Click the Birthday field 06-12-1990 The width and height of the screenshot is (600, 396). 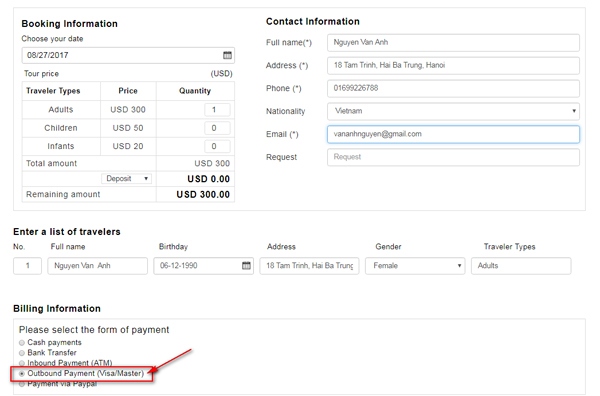(x=203, y=266)
